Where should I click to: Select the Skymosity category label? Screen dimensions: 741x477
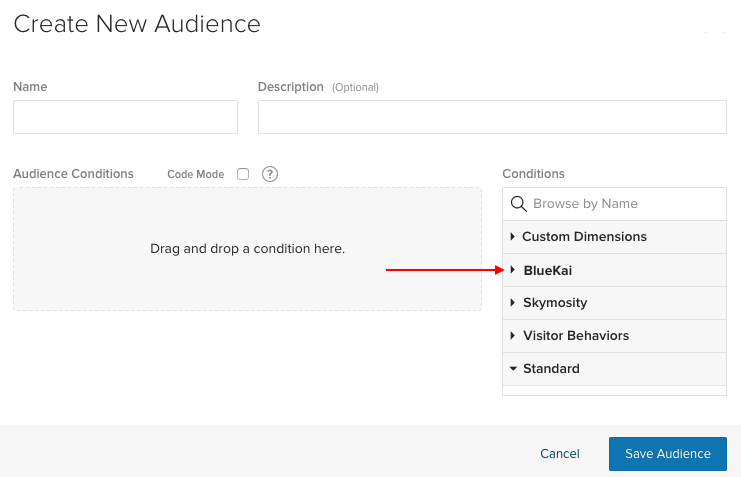coord(555,303)
